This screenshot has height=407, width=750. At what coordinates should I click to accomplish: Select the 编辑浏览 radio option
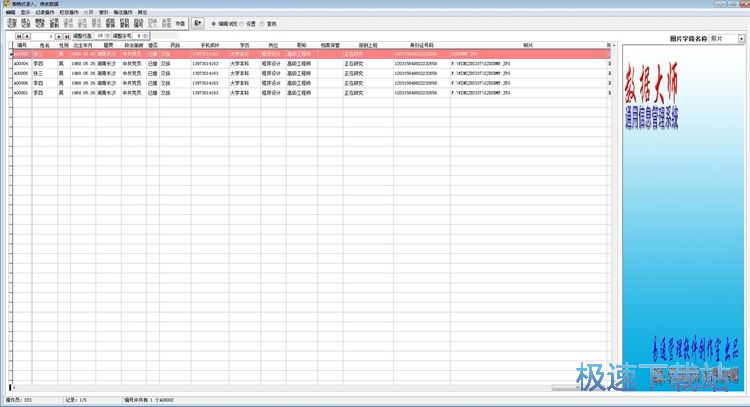click(x=224, y=23)
